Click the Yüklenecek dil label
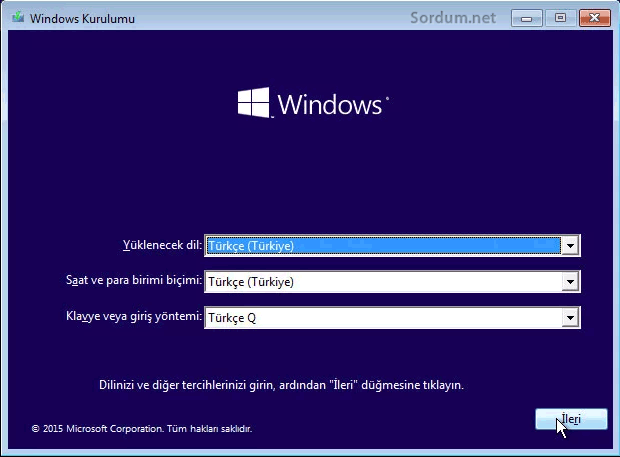This screenshot has width=620, height=457. pos(162,245)
